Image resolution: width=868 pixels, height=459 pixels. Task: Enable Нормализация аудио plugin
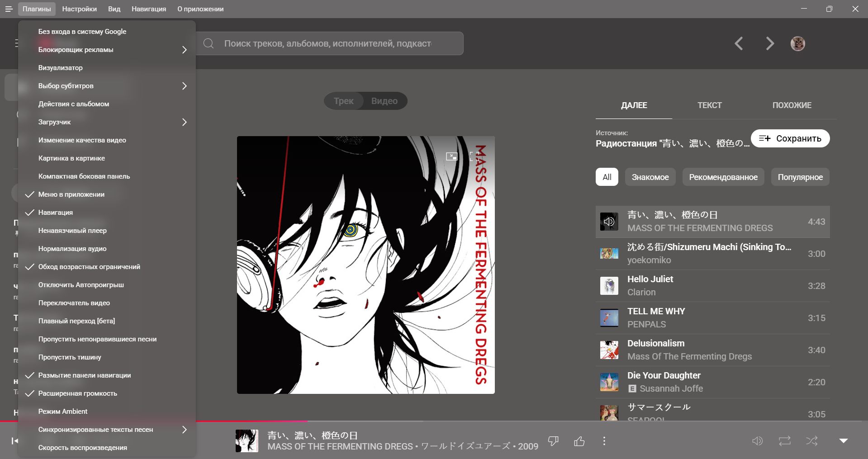(107, 249)
